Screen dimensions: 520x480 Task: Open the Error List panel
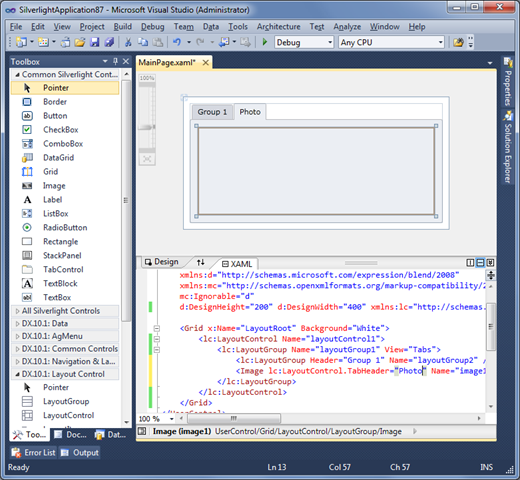(x=33, y=452)
